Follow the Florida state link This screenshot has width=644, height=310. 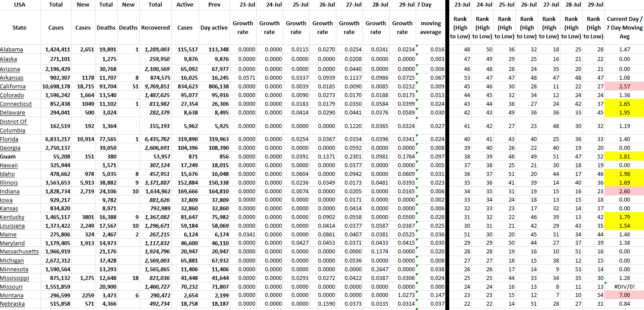[9, 139]
